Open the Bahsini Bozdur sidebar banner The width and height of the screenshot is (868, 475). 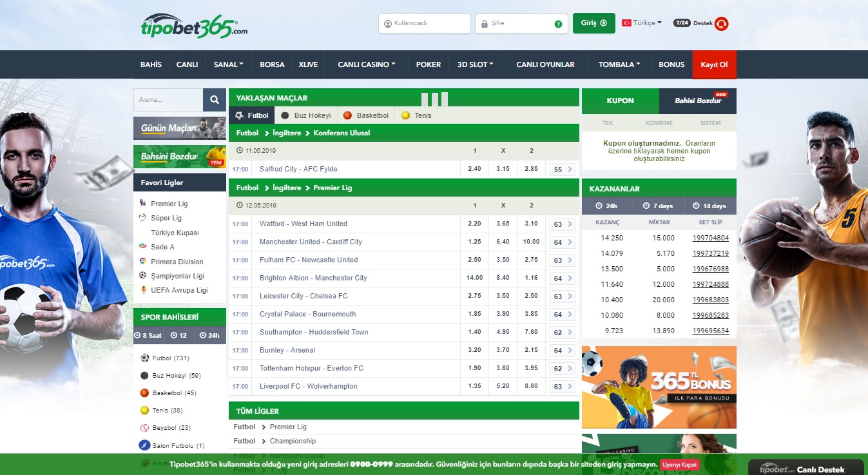point(180,157)
